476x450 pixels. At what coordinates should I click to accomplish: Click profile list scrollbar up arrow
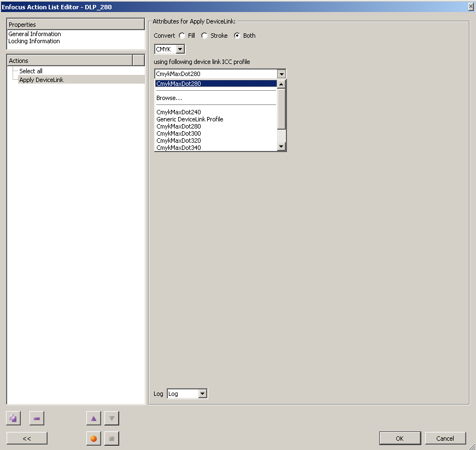[x=281, y=84]
